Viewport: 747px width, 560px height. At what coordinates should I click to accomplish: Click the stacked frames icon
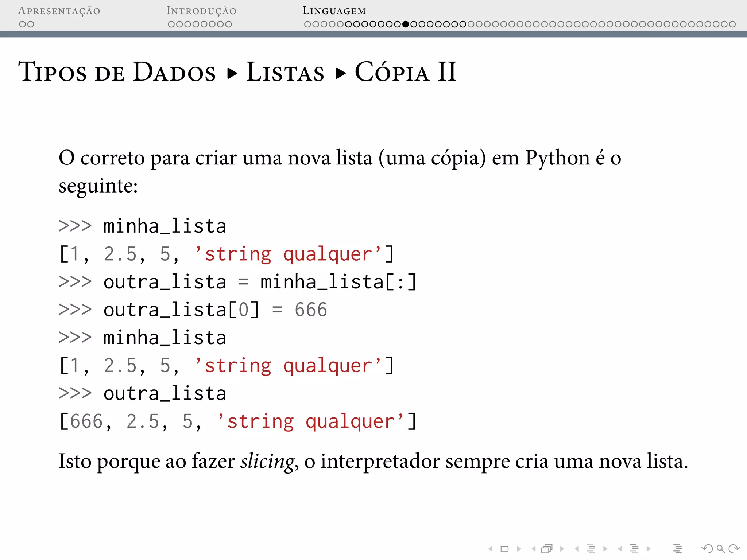pyautogui.click(x=547, y=549)
